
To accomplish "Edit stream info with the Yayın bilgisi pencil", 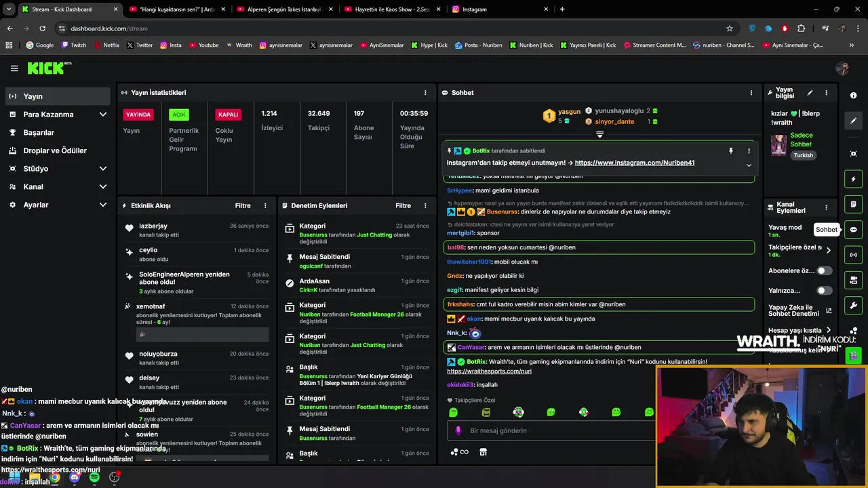I will [x=810, y=93].
